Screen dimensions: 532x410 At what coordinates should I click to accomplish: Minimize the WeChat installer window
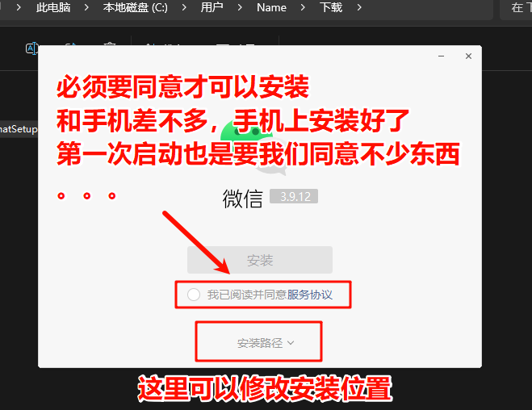click(x=441, y=56)
